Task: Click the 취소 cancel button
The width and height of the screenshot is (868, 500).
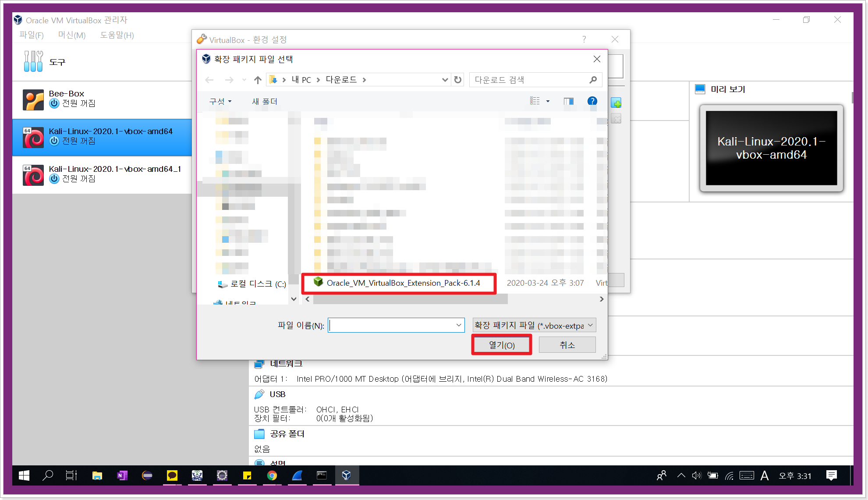Action: pyautogui.click(x=567, y=345)
